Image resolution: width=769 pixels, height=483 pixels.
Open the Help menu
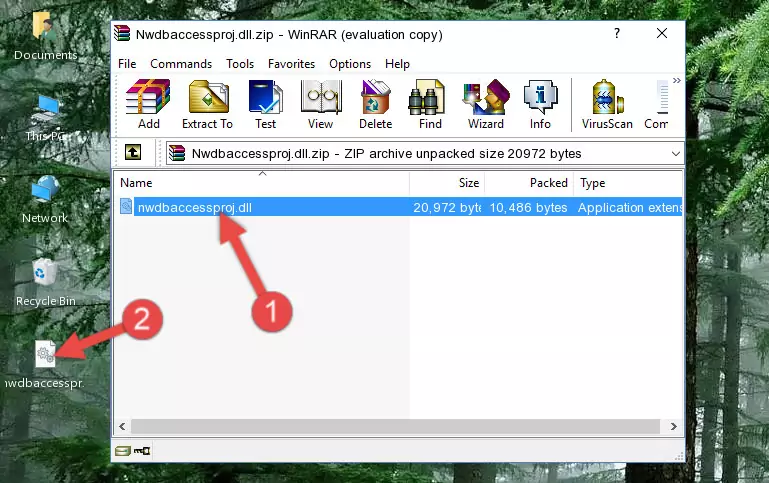397,64
